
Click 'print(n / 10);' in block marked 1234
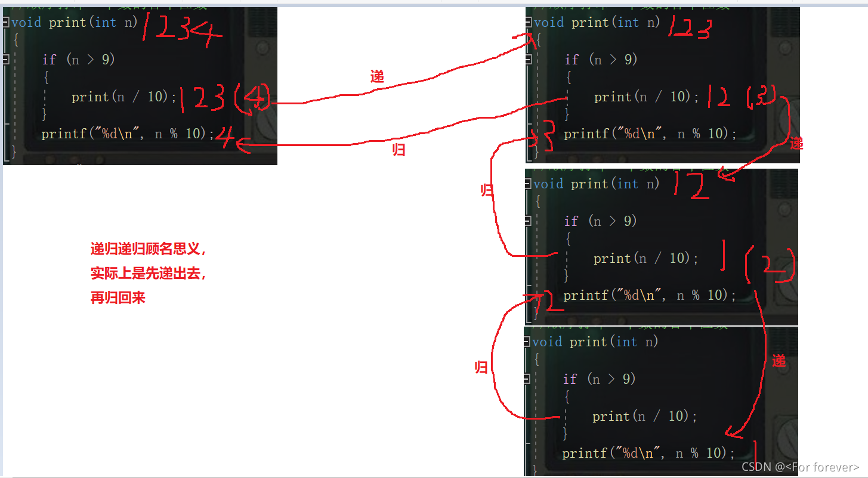[124, 97]
